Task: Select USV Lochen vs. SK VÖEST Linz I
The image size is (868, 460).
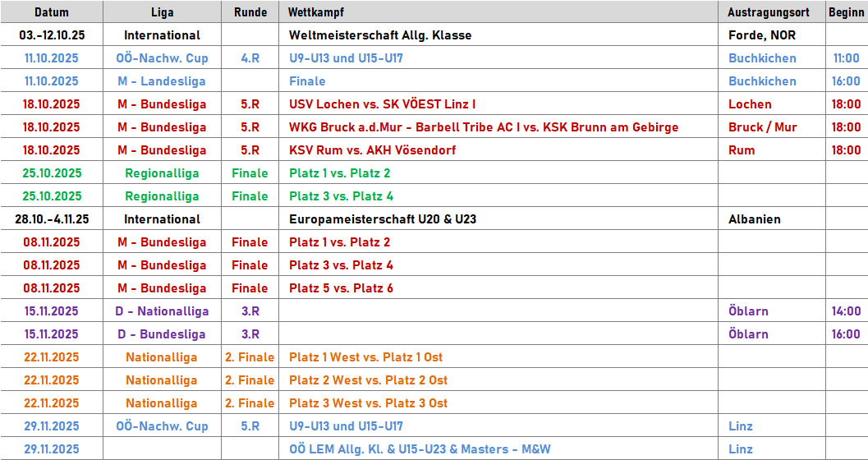Action: (x=382, y=104)
